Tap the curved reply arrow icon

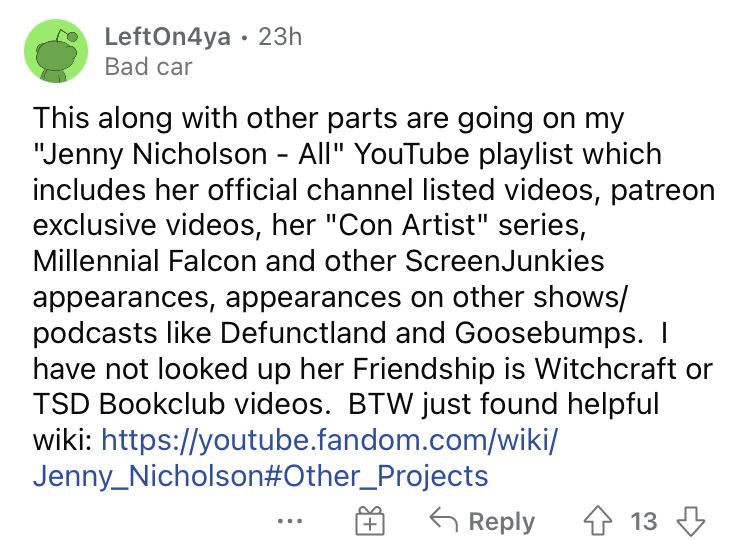pyautogui.click(x=443, y=520)
